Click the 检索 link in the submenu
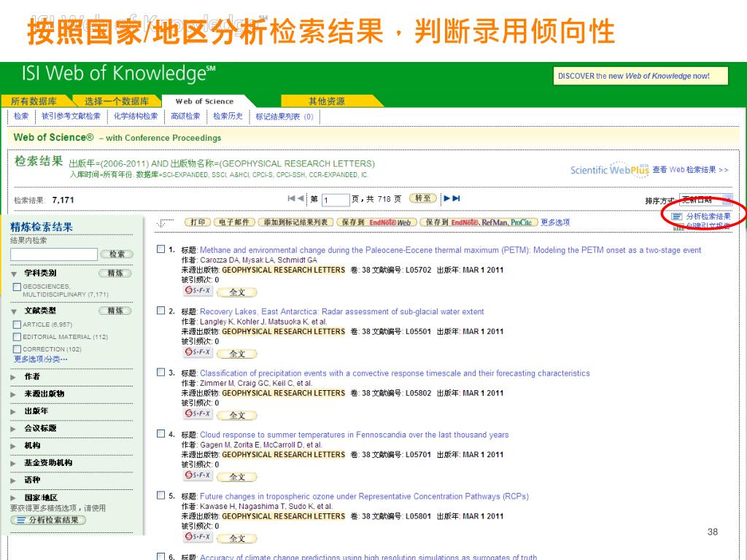Screen dimensions: 747x560 [x=21, y=116]
